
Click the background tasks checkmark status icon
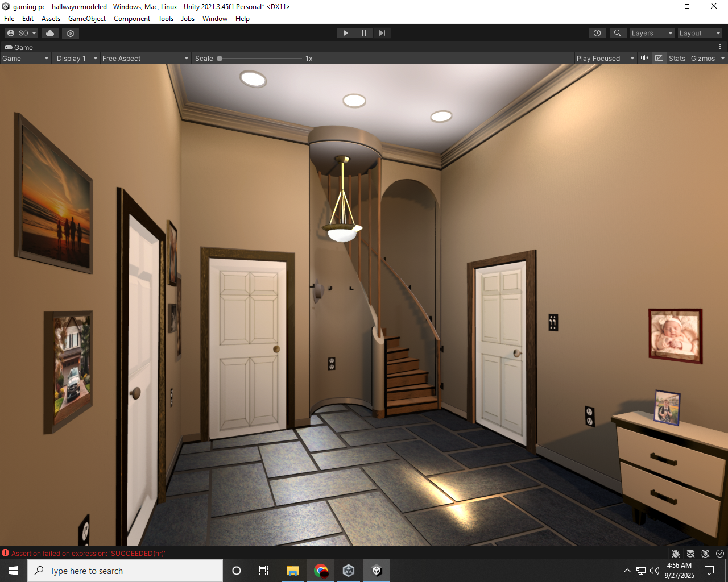[x=720, y=554]
